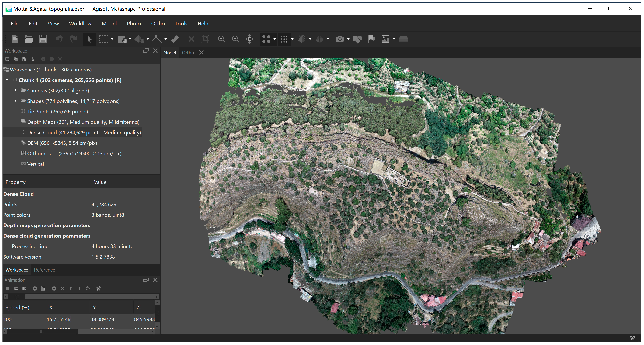Image resolution: width=644 pixels, height=345 pixels.
Task: Switch to the Reference tab
Action: pos(44,270)
